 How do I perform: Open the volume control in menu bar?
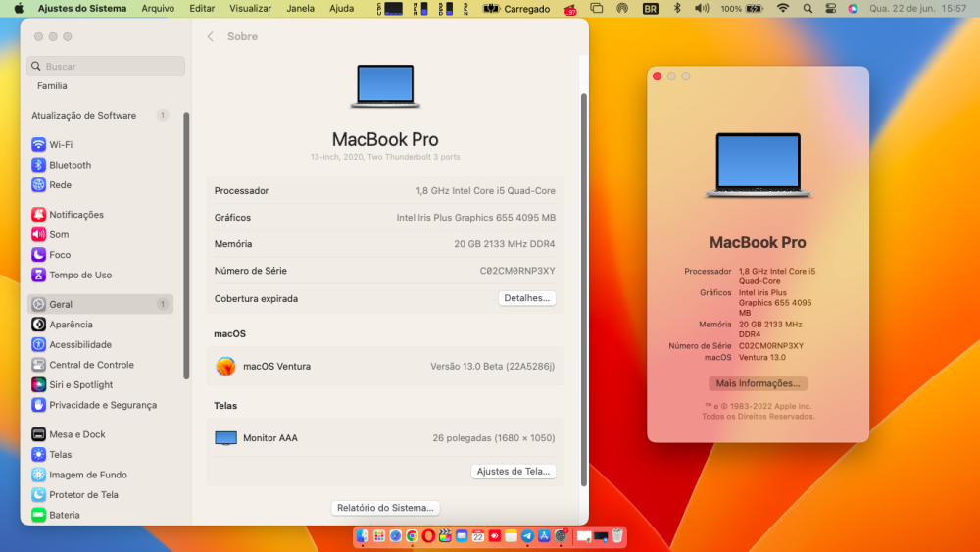click(702, 8)
